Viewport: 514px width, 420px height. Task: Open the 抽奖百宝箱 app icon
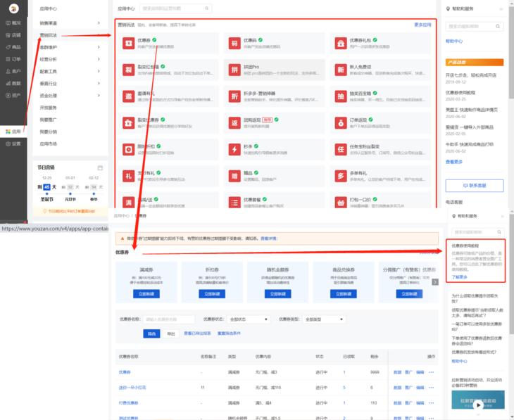(x=341, y=96)
